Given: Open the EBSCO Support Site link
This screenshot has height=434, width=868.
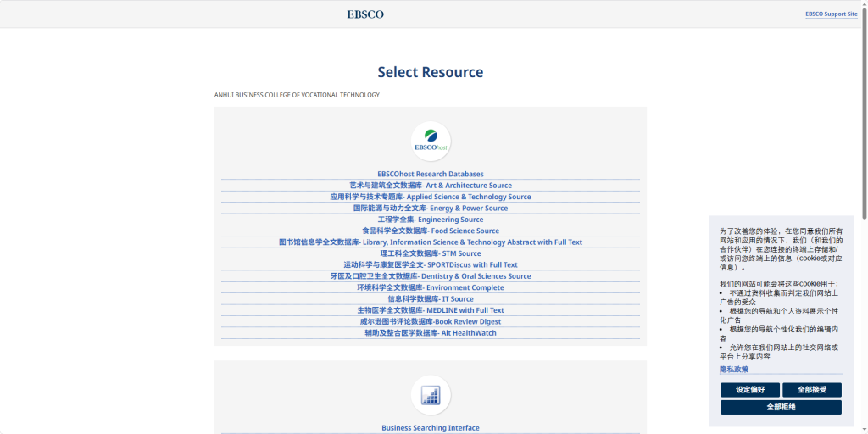Looking at the screenshot, I should [x=831, y=14].
